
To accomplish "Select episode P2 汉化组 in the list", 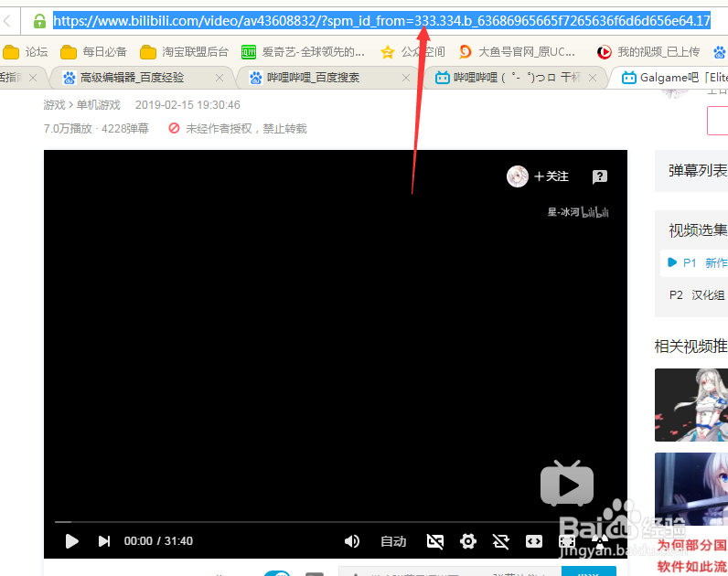I will (697, 295).
